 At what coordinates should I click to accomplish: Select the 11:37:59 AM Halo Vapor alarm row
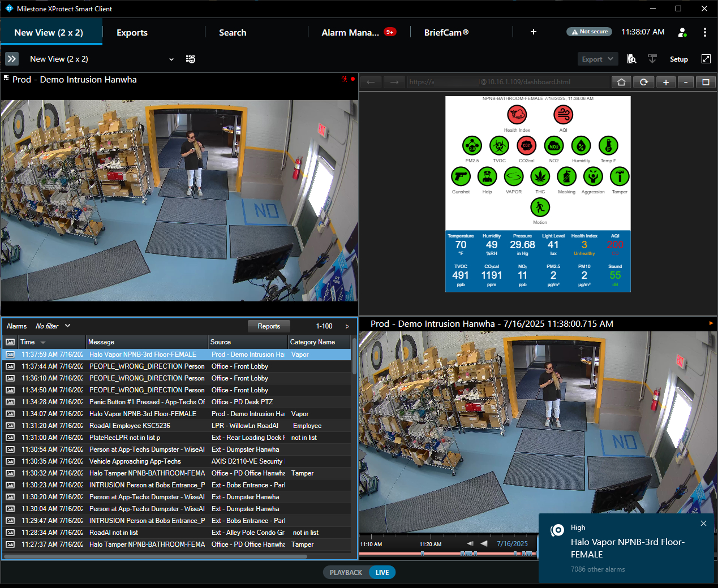[x=177, y=354]
